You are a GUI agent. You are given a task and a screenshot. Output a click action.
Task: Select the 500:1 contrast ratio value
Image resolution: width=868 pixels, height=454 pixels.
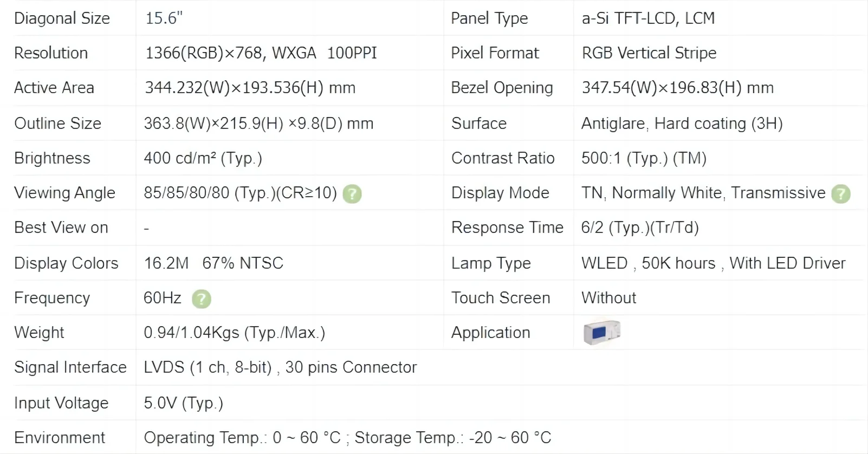click(x=644, y=158)
